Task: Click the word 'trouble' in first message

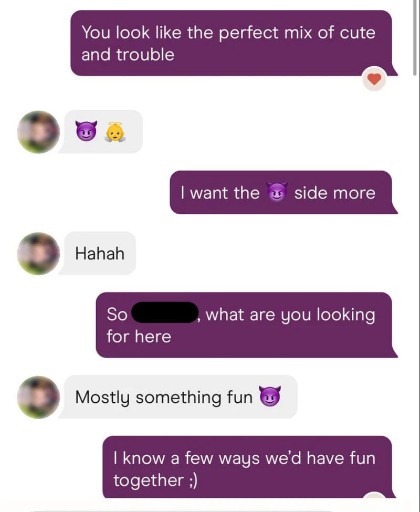Action: pyautogui.click(x=145, y=55)
